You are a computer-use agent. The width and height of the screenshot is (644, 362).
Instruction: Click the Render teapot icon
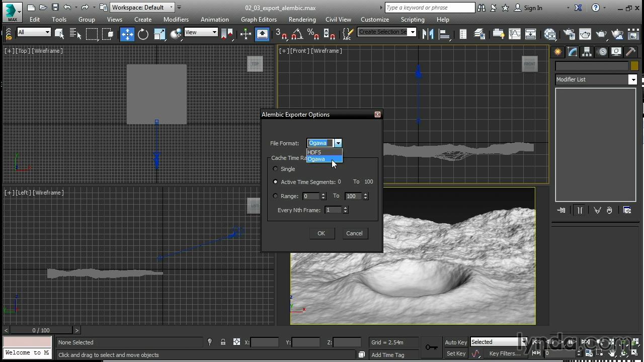click(601, 34)
